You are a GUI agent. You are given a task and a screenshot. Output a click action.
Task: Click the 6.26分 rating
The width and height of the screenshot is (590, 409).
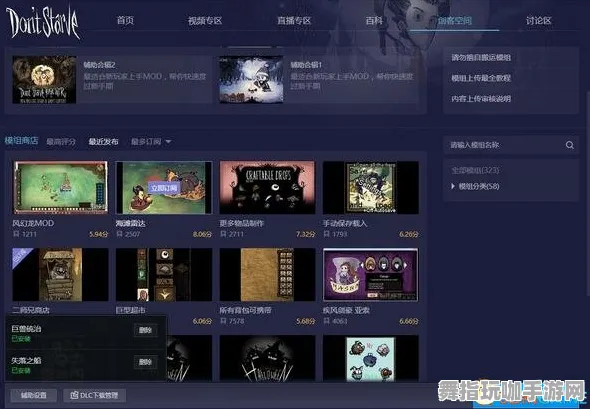tap(409, 234)
